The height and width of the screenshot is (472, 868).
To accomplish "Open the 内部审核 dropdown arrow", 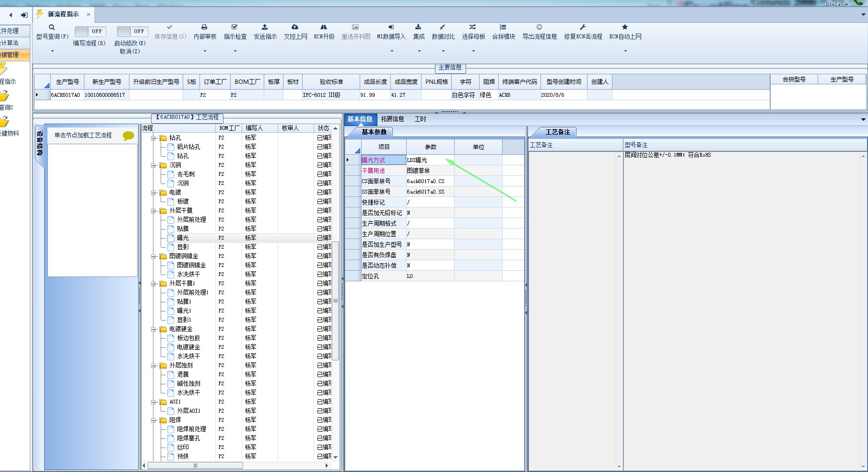I will coord(205,51).
